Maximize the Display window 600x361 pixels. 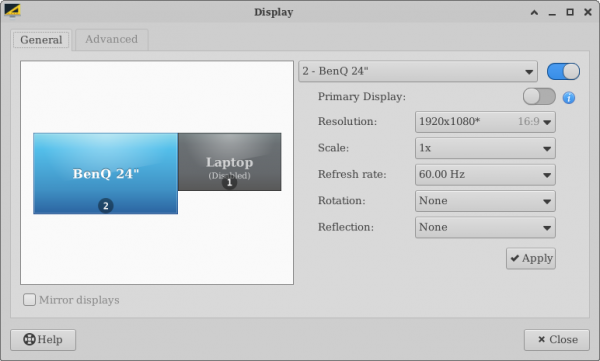pos(570,12)
